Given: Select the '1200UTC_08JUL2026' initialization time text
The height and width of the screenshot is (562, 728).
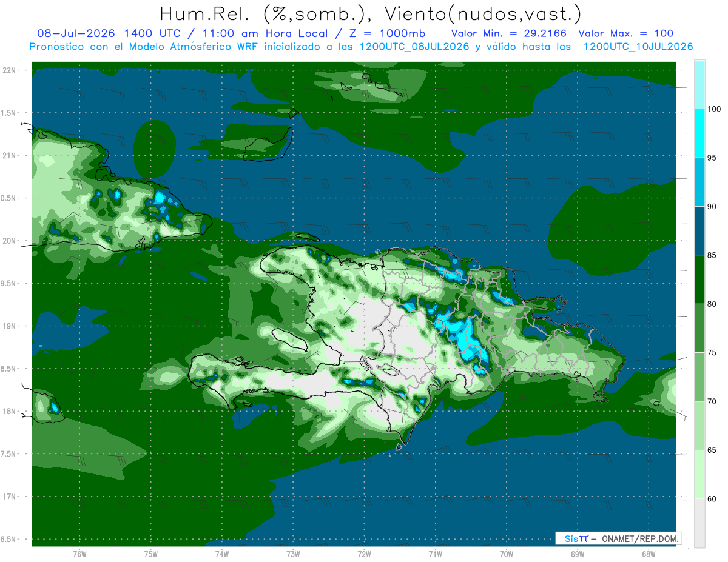Looking at the screenshot, I should point(414,47).
